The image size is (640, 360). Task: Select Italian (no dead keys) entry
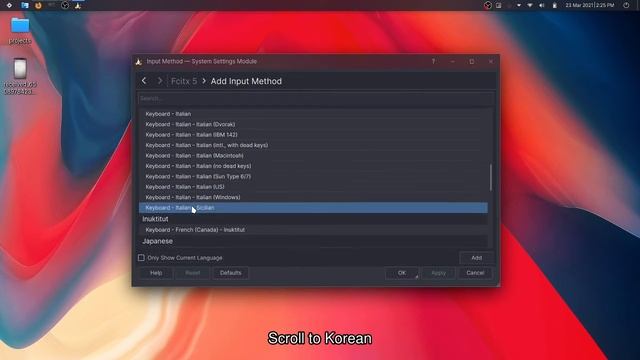pyautogui.click(x=313, y=166)
